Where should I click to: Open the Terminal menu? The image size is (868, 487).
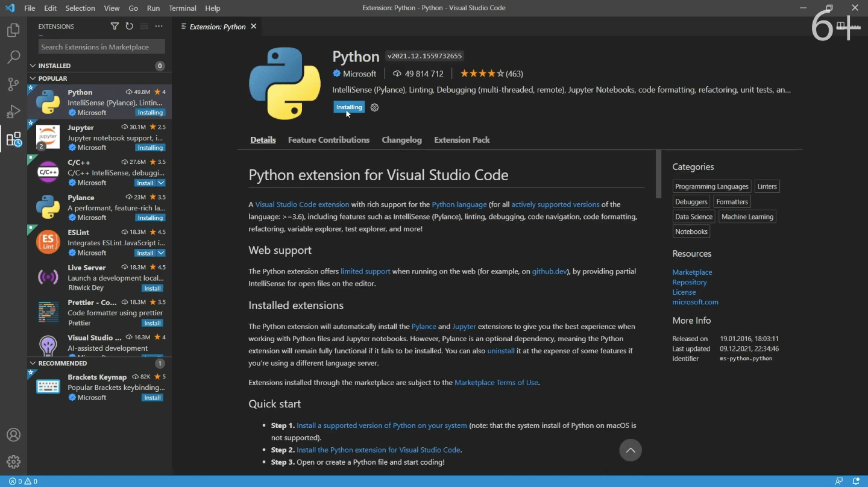183,8
